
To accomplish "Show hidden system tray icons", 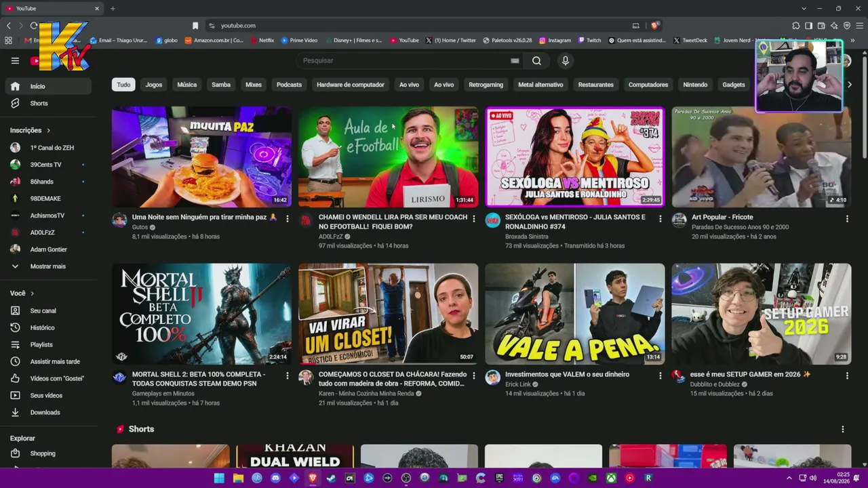I will tap(789, 478).
